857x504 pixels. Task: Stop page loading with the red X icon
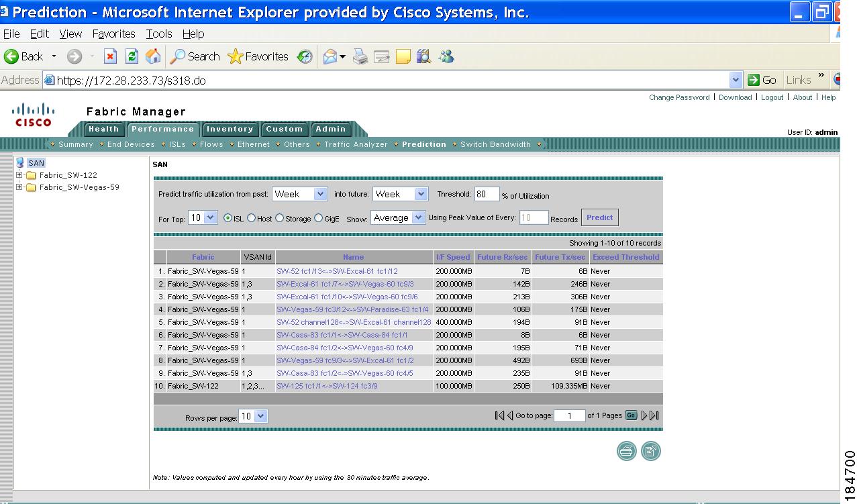tap(111, 57)
